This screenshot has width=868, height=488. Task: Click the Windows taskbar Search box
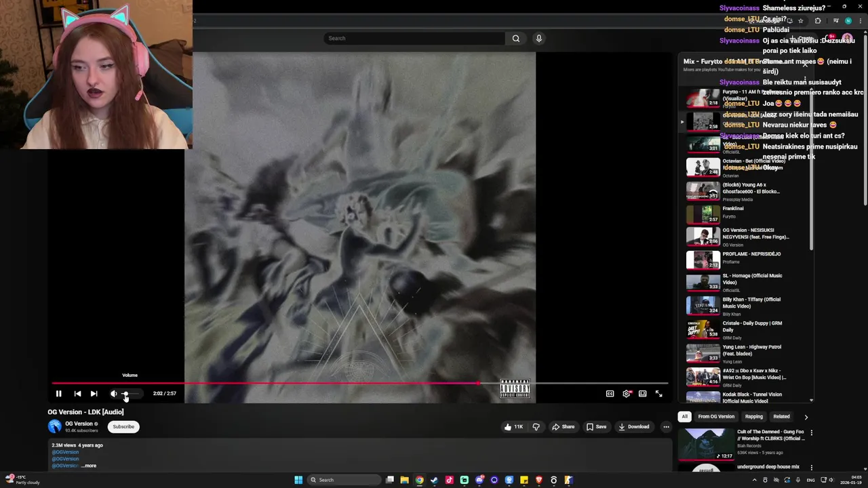coord(342,480)
